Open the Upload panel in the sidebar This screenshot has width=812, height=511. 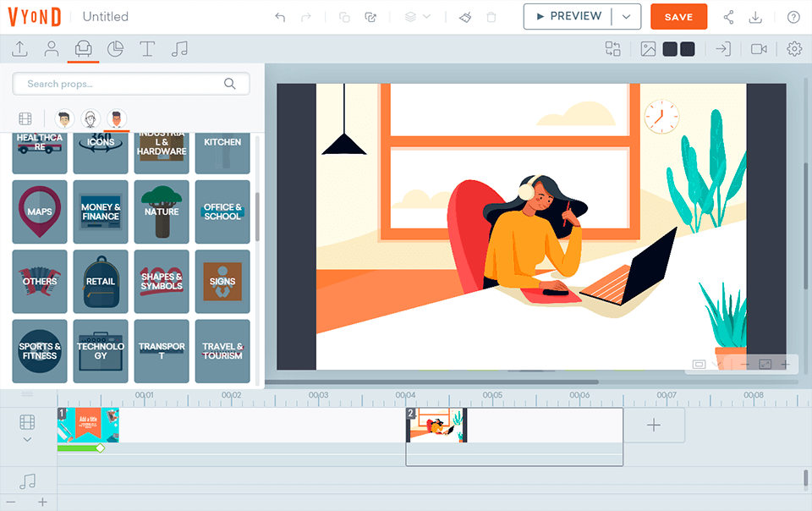pyautogui.click(x=19, y=49)
